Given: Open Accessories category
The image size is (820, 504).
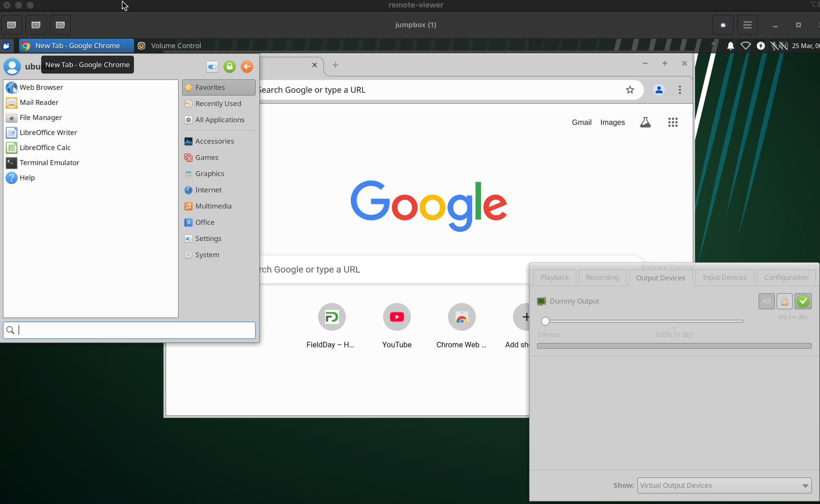Looking at the screenshot, I should click(x=219, y=141).
